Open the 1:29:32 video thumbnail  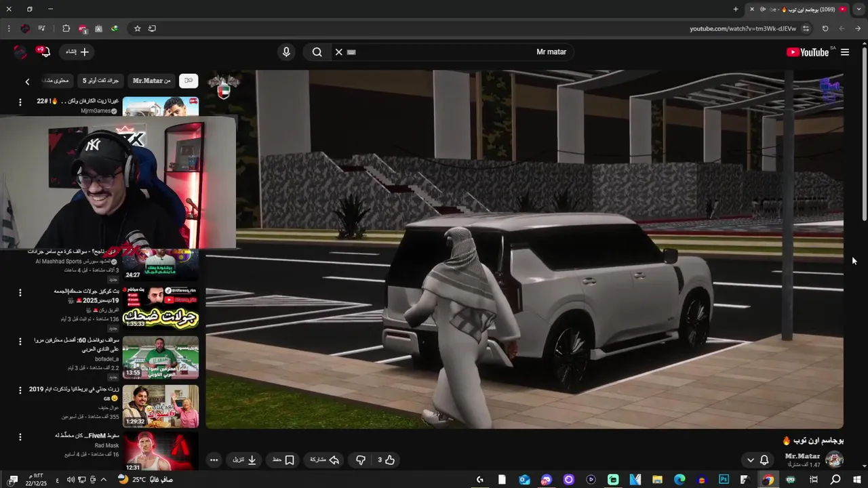(x=161, y=406)
